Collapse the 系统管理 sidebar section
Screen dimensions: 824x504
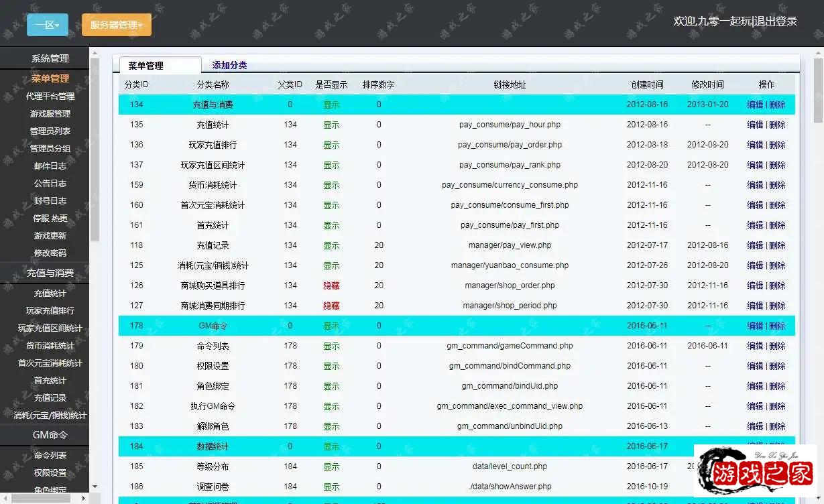click(50, 58)
